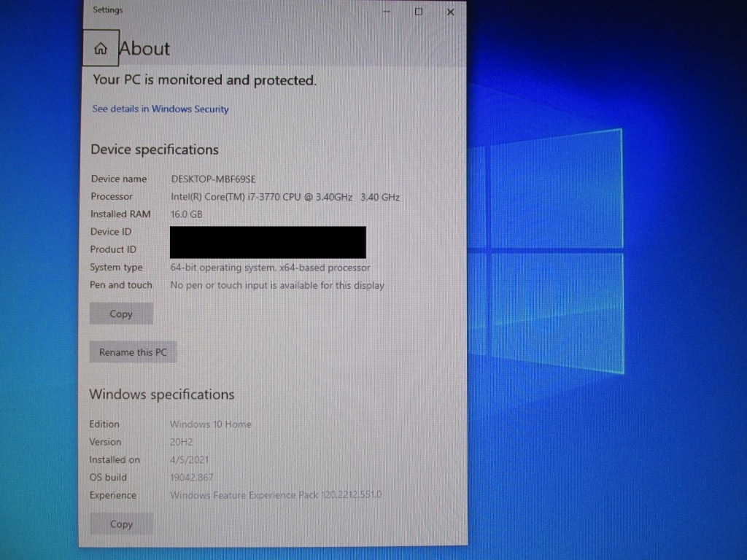Viewport: 747px width, 560px height.
Task: Select version value 20H2
Action: tap(182, 442)
